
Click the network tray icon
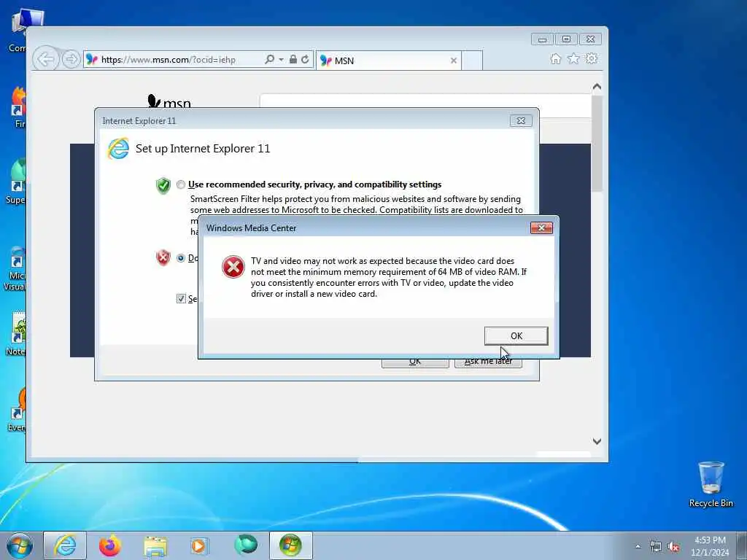tap(656, 547)
